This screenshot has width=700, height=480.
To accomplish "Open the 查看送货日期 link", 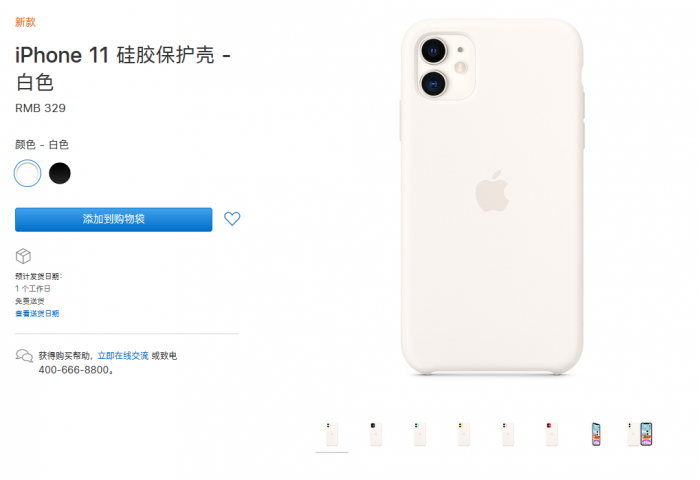I will [x=37, y=313].
